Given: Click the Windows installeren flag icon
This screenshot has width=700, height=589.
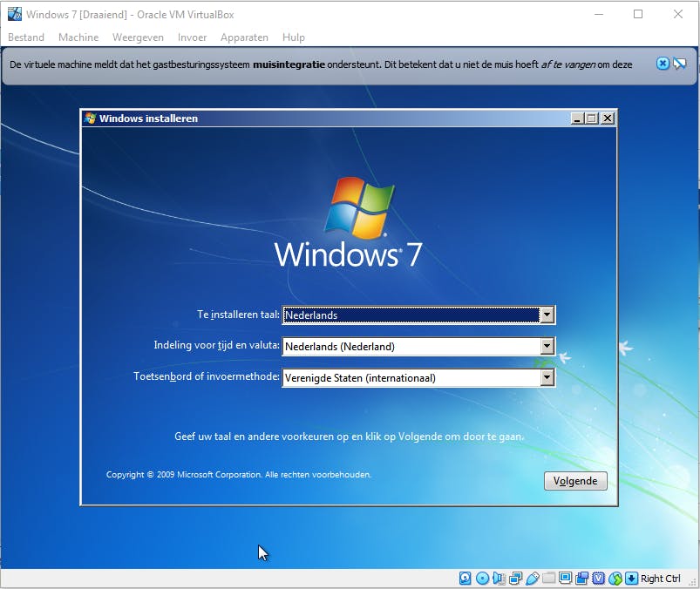Looking at the screenshot, I should click(90, 118).
